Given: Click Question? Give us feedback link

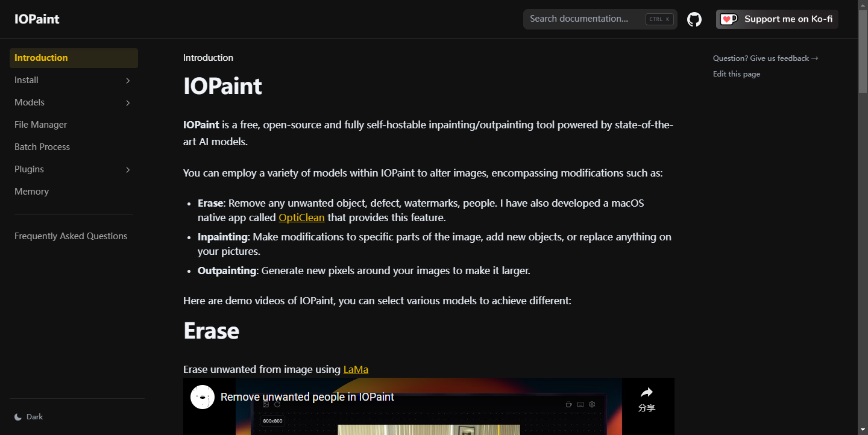Looking at the screenshot, I should [766, 58].
